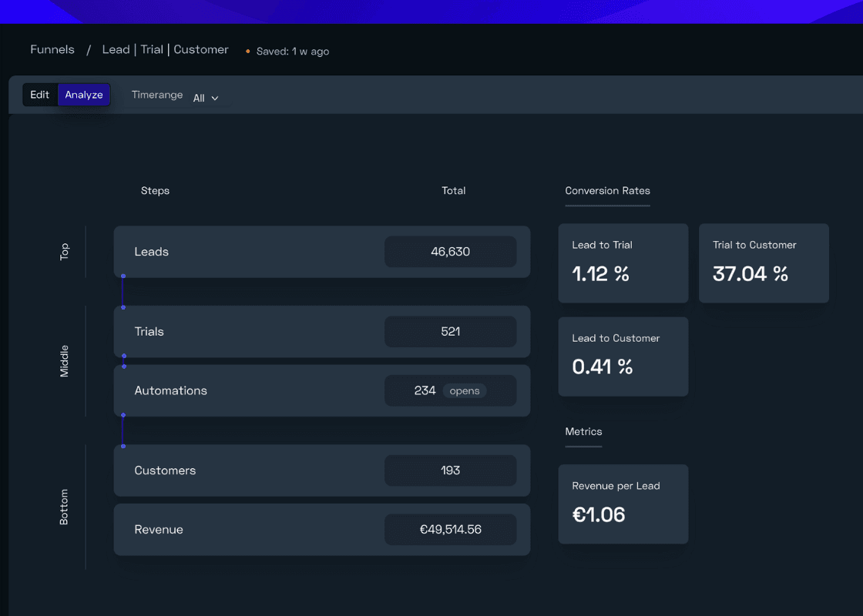863x616 pixels.
Task: Click the opens badge on Automations row
Action: (x=465, y=390)
